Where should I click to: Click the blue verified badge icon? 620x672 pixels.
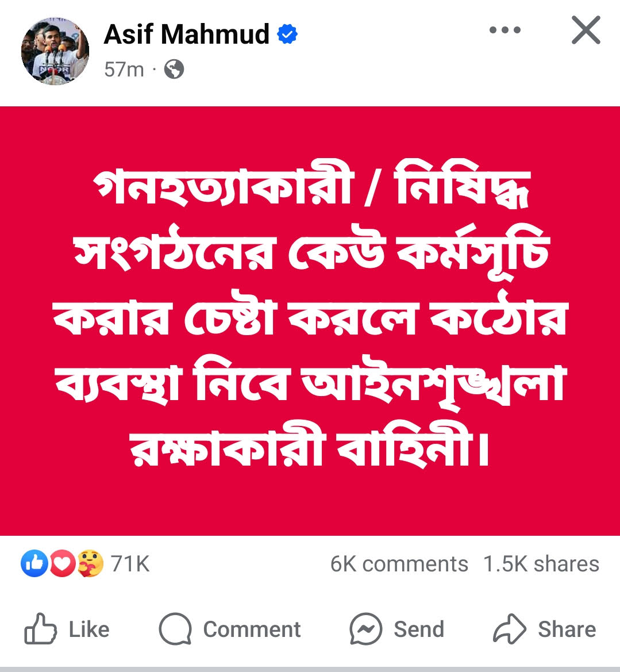click(287, 34)
